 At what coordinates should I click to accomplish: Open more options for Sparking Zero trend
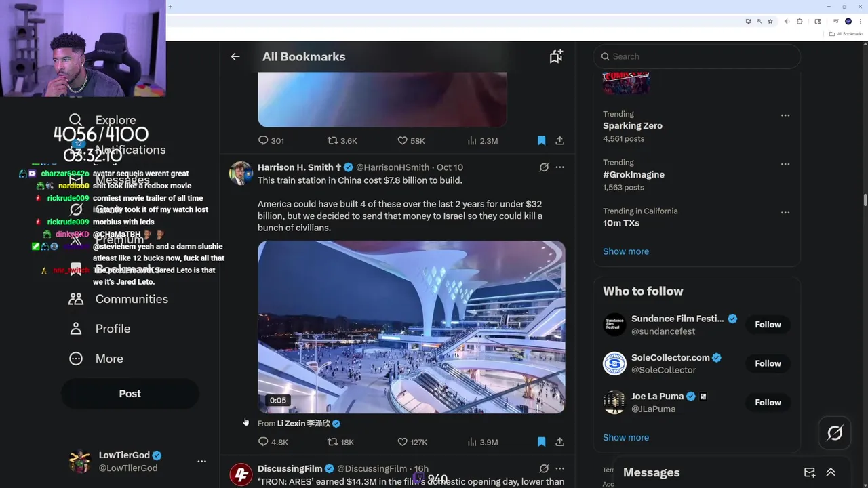tap(785, 115)
